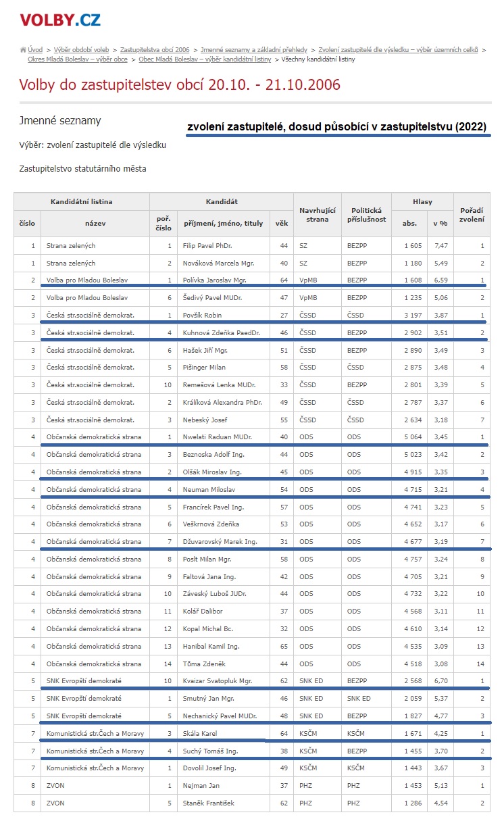Go to Výběr období voleb breadcrumb
Screen dimensions: 504x821
[82, 50]
